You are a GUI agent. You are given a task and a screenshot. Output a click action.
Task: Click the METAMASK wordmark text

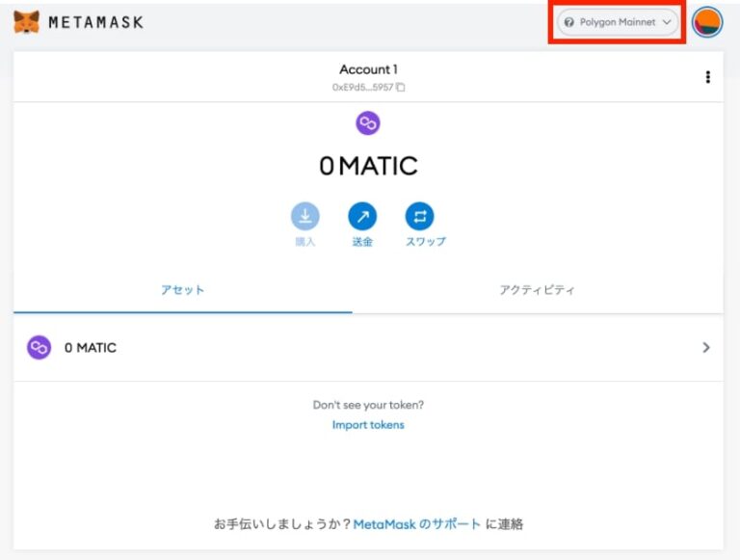[x=95, y=21]
